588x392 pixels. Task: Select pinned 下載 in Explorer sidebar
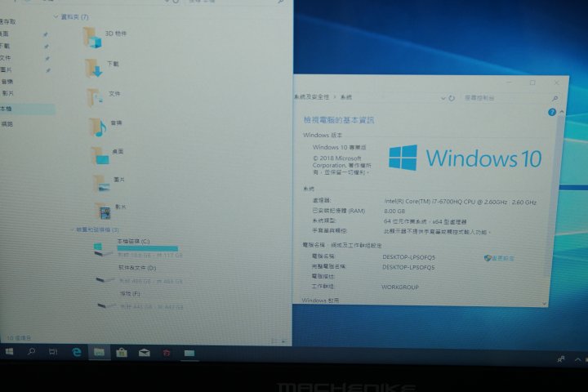click(5, 46)
